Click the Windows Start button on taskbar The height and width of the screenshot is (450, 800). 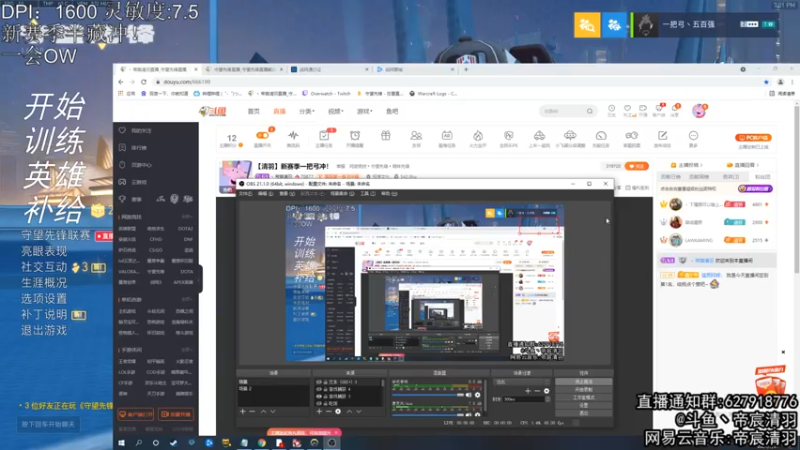coord(121,443)
